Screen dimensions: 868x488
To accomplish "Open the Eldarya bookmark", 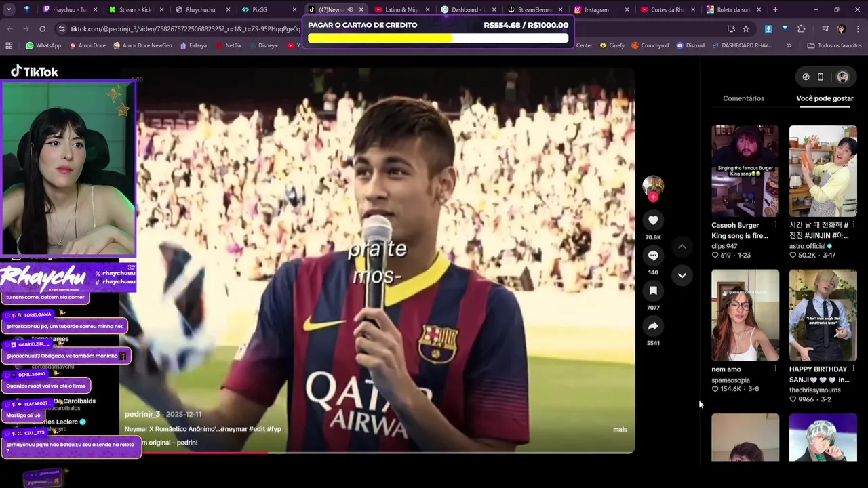I will click(x=193, y=45).
